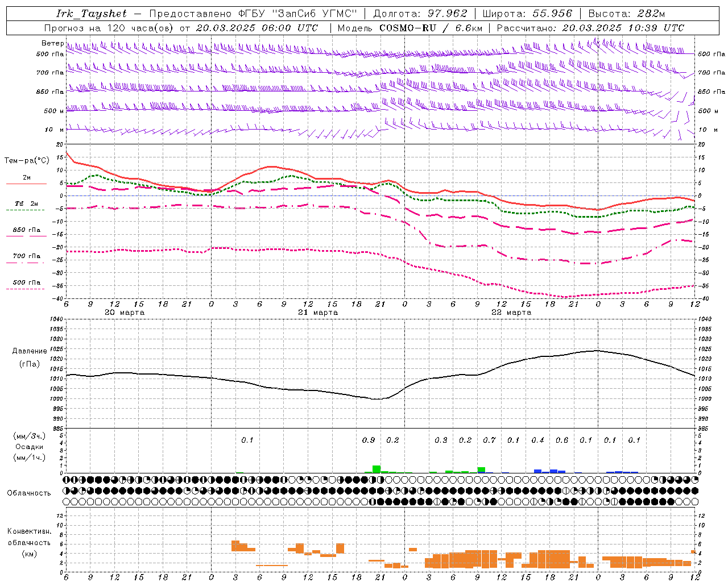Screen dimensions: 728x582
Task: Click the 'Td 2м' dew point legend entry
Action: (26, 203)
